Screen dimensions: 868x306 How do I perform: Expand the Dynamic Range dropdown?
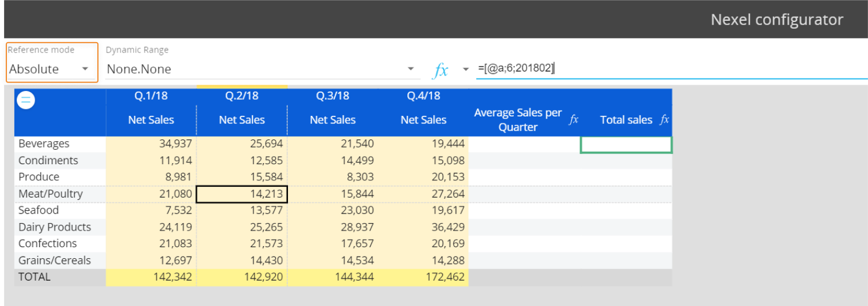tap(410, 69)
